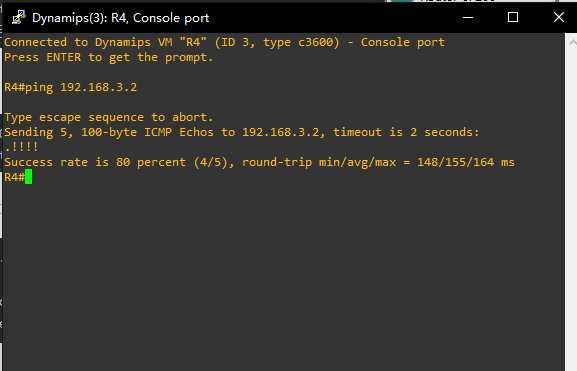Click the "R4#ping 192.168.3.2" command line
This screenshot has width=577, height=371.
[71, 87]
